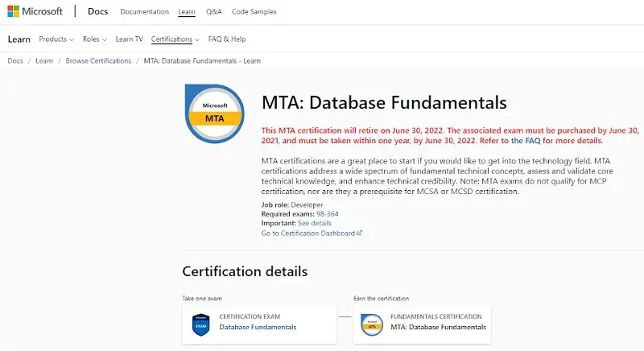Image resolution: width=644 pixels, height=351 pixels.
Task: Open the Certifications dropdown menu
Action: tap(175, 39)
